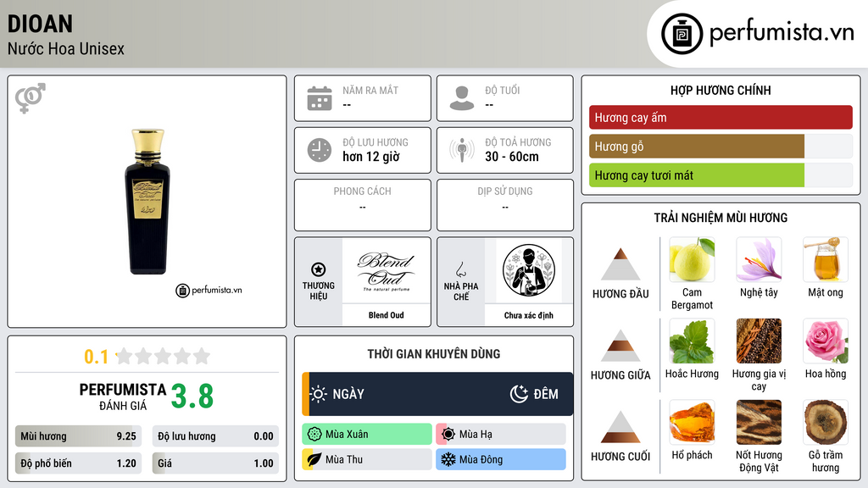The width and height of the screenshot is (868, 488).
Task: Select the Nghệ tây saffron note image
Action: [x=759, y=259]
